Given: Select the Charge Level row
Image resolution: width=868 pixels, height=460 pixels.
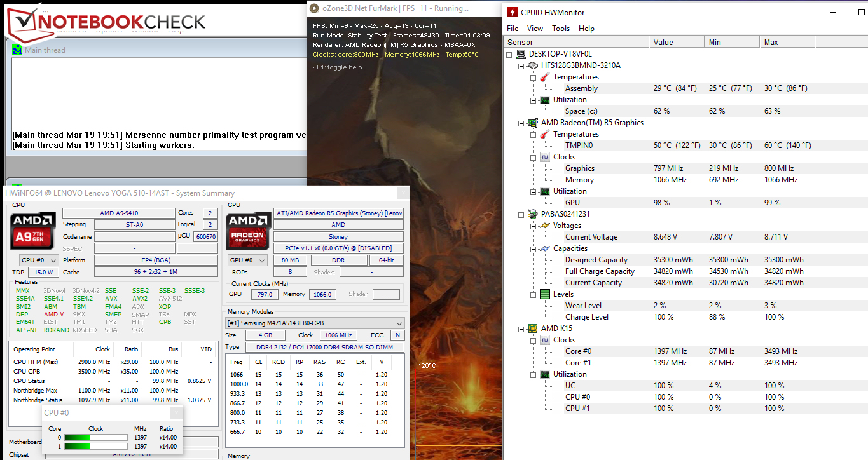Looking at the screenshot, I should (586, 317).
